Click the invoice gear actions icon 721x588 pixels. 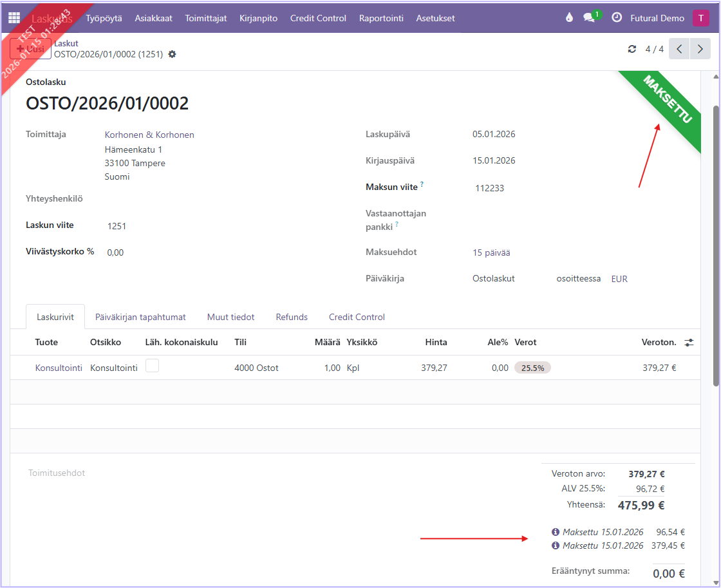click(172, 55)
